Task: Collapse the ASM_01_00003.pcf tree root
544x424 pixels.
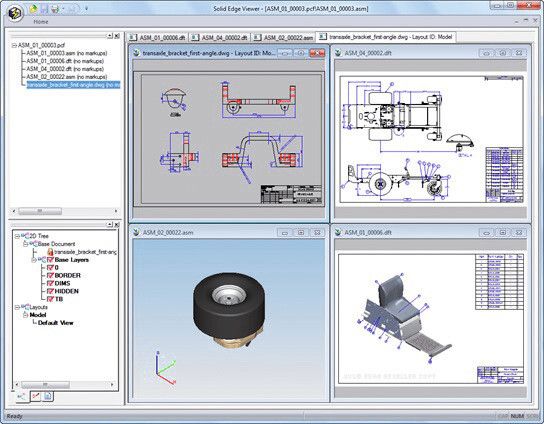Action: point(14,45)
